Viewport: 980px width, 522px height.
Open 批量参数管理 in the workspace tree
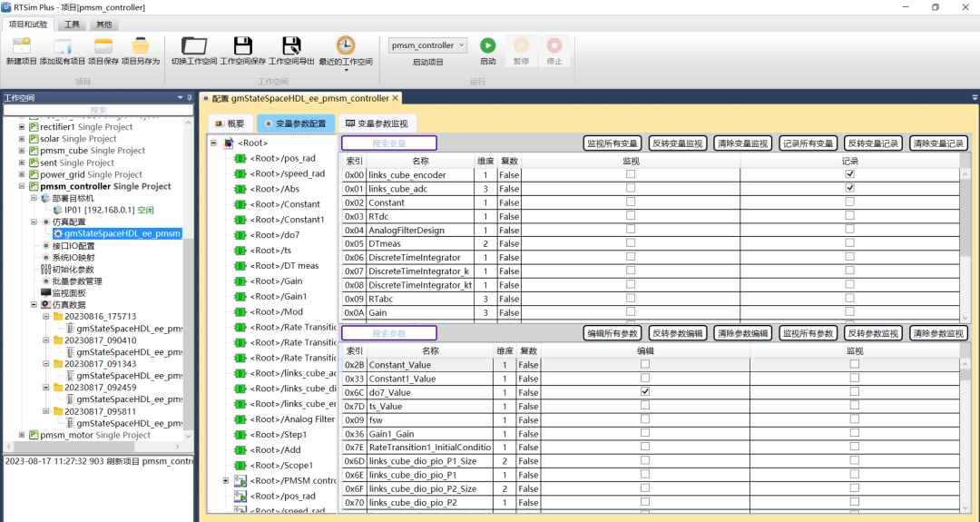pos(77,281)
